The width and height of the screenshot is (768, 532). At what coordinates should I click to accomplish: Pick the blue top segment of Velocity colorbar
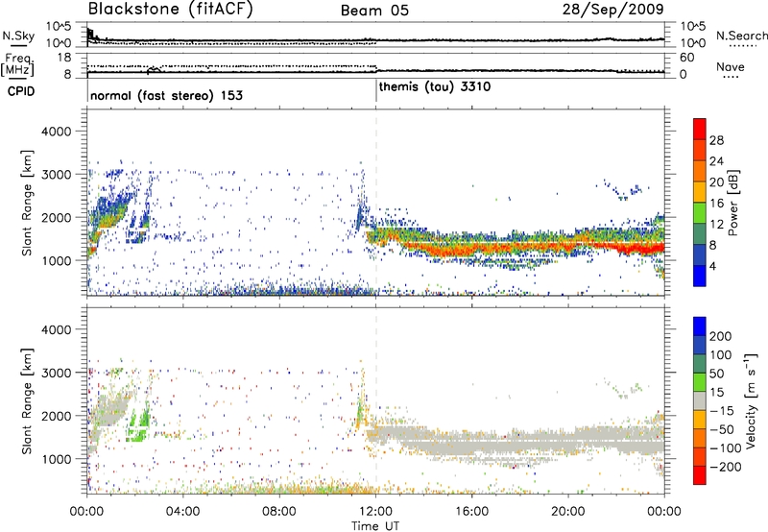(x=700, y=326)
